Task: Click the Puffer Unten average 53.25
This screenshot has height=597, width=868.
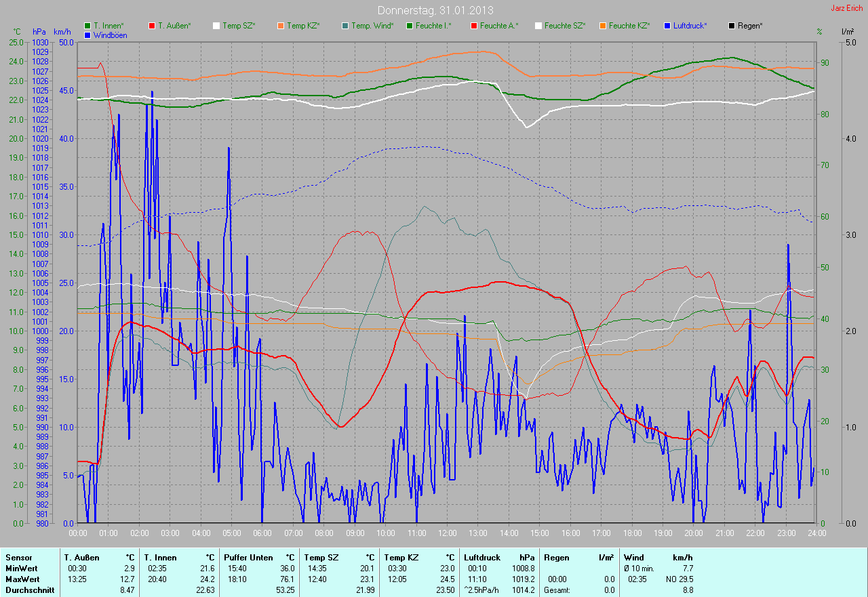Action: pyautogui.click(x=284, y=590)
